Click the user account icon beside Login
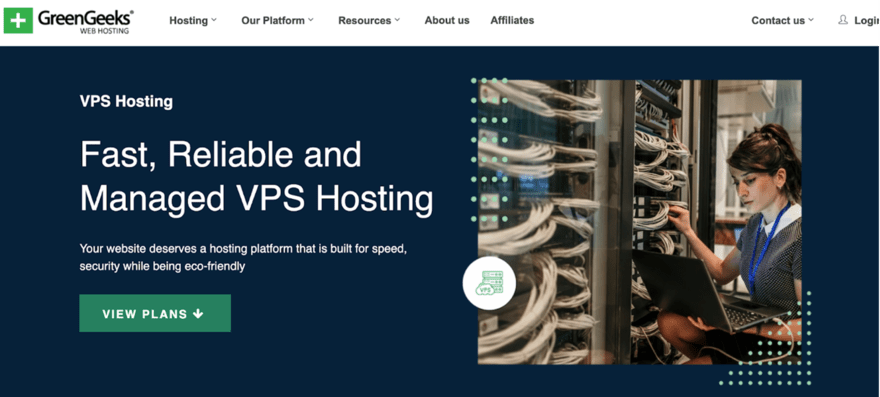This screenshot has height=397, width=880. (x=842, y=20)
